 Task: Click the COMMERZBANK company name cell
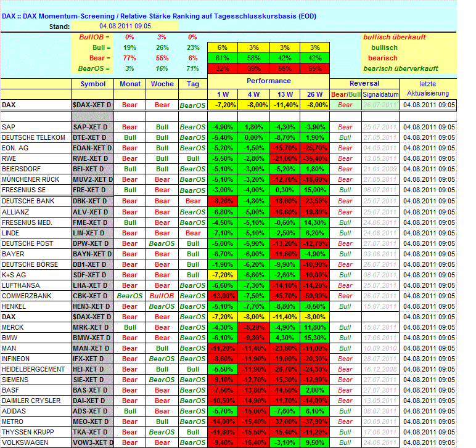point(36,296)
